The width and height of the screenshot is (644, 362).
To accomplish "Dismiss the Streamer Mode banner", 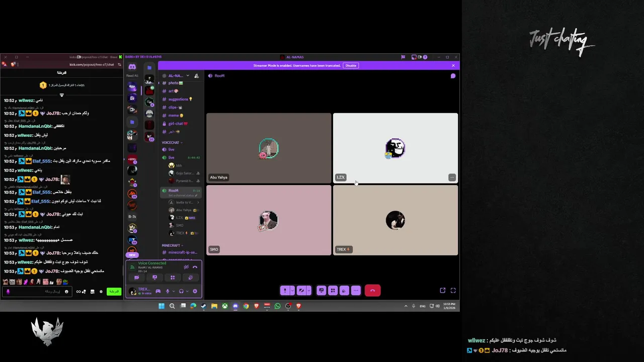I will (x=453, y=65).
